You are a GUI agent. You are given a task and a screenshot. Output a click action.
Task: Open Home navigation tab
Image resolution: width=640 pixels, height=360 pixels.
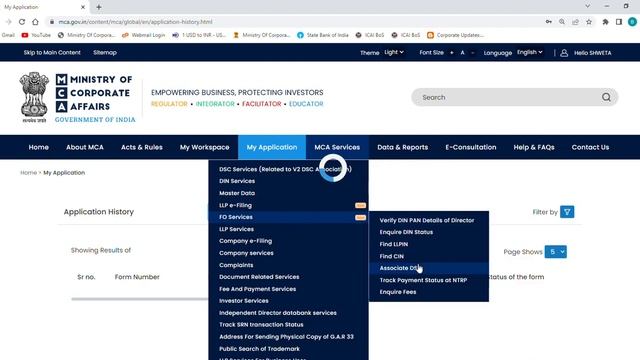38,147
